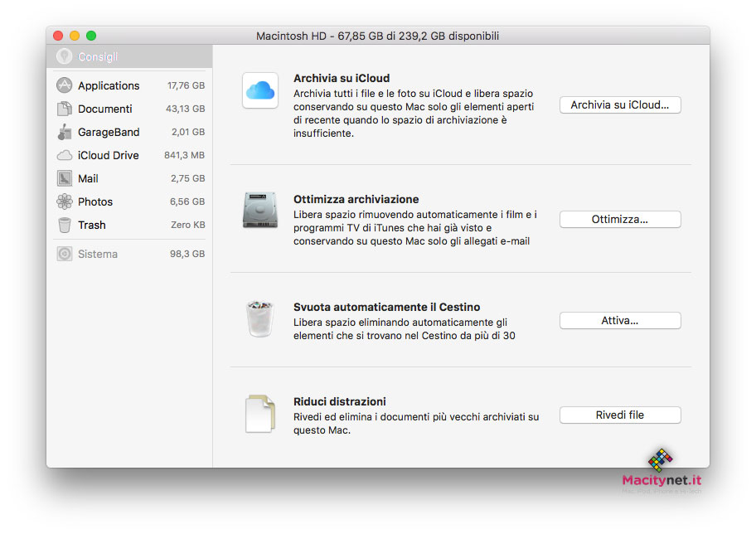This screenshot has height=534, width=756.
Task: Click the Rivedi file button
Action: [620, 415]
